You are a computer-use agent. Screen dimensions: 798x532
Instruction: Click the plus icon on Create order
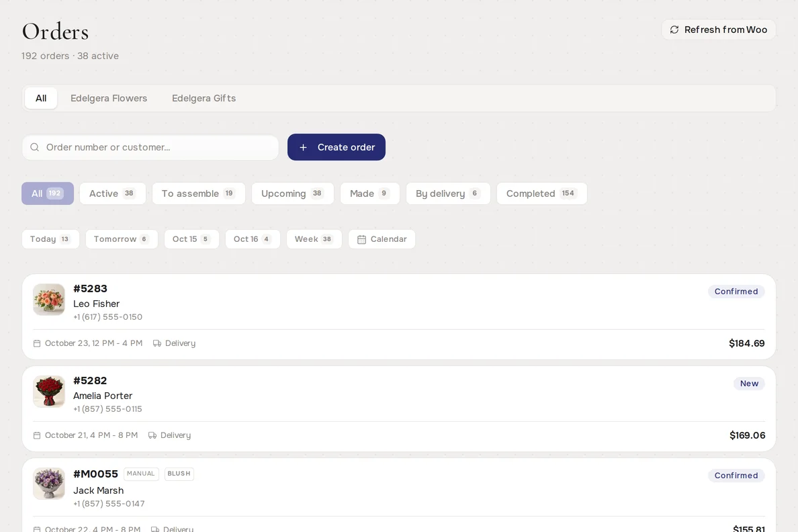(x=303, y=147)
